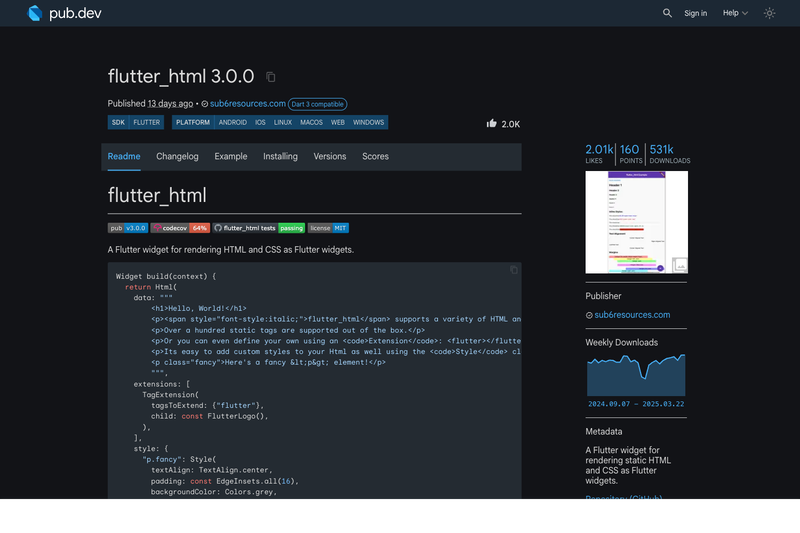Click the flutter_html 3.0.0 title
This screenshot has height=533, width=800.
pos(181,77)
